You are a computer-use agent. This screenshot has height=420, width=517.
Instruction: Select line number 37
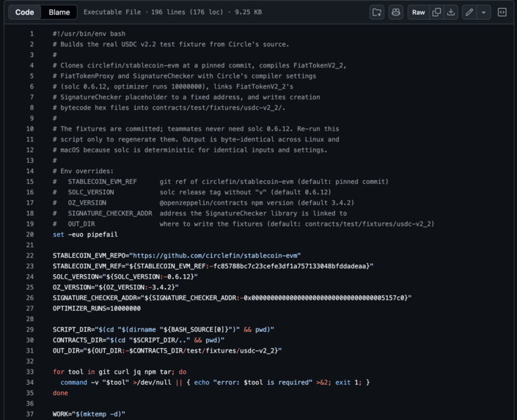coord(30,414)
